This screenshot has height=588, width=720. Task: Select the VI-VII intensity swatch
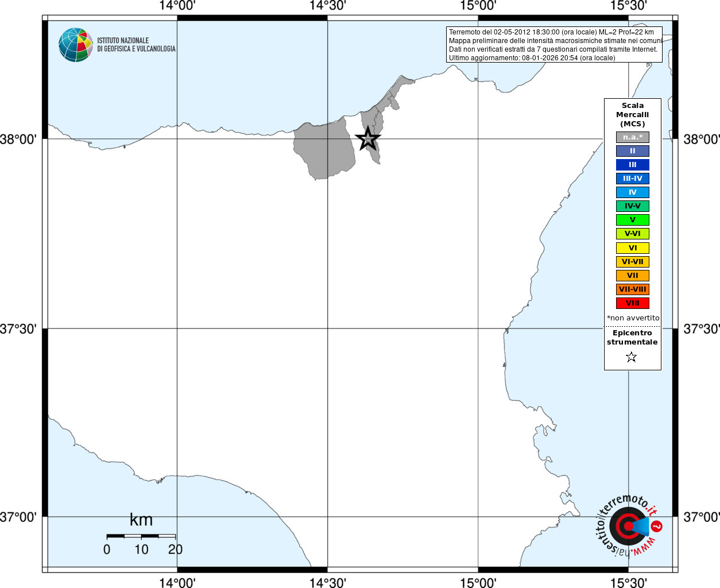pyautogui.click(x=633, y=262)
